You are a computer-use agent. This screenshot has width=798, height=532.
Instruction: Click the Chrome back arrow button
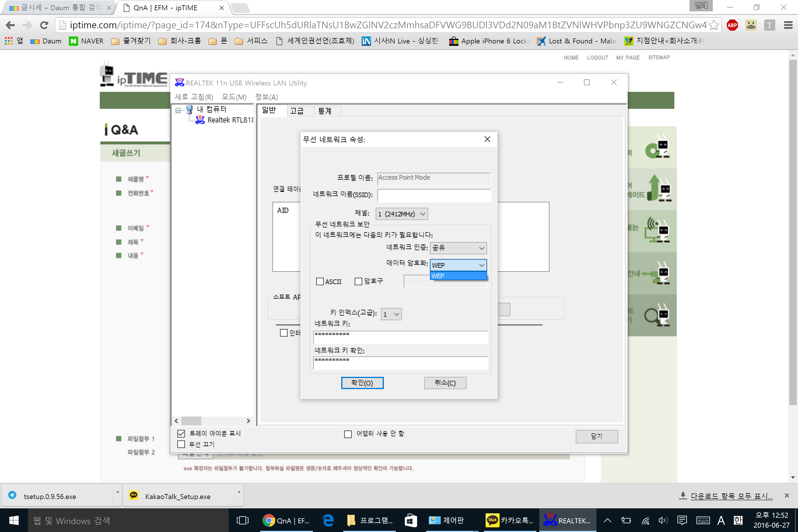click(10, 25)
